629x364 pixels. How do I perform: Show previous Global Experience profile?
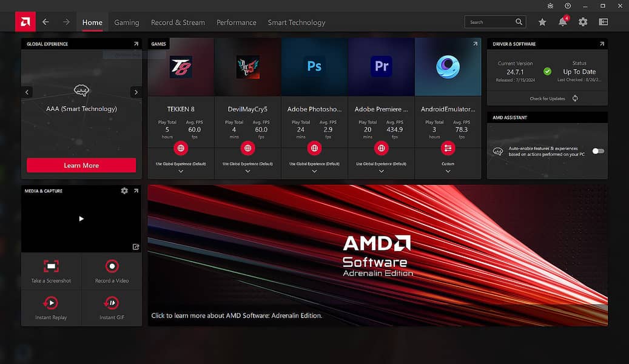click(27, 92)
